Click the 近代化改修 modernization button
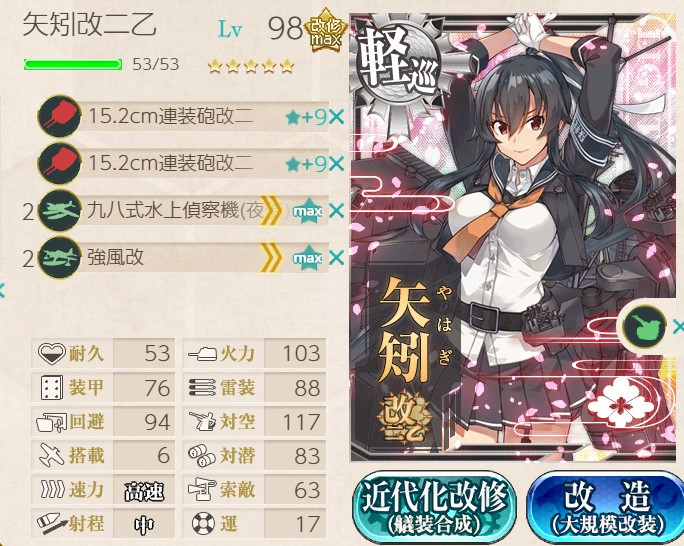Viewport: 684px width, 546px height. [434, 507]
